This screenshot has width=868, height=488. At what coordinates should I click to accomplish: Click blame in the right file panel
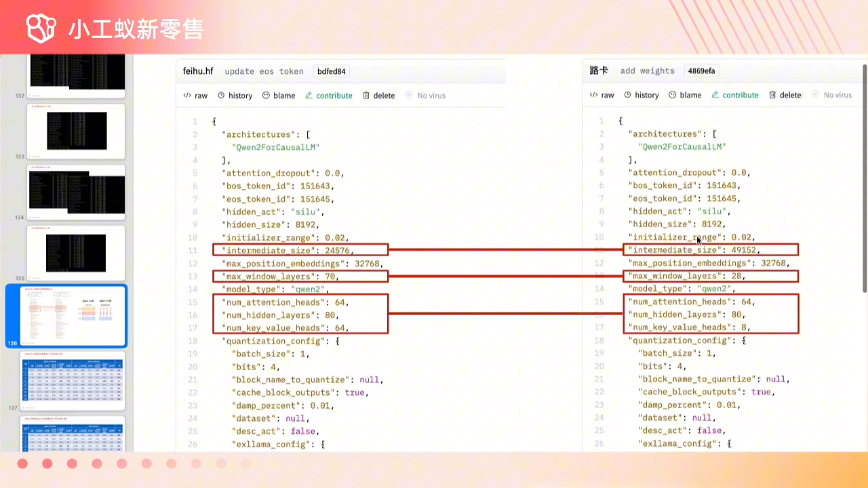pos(684,95)
